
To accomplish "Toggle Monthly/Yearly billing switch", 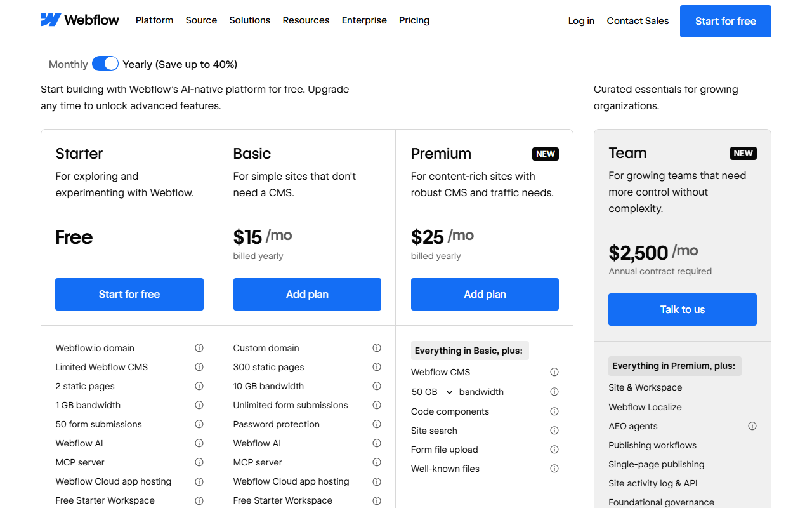I will (105, 63).
